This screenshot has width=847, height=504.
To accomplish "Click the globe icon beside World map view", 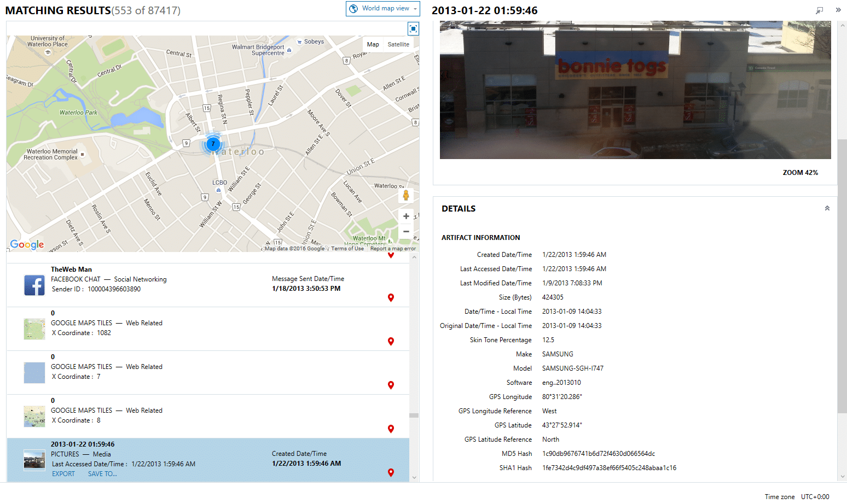I will tap(353, 8).
